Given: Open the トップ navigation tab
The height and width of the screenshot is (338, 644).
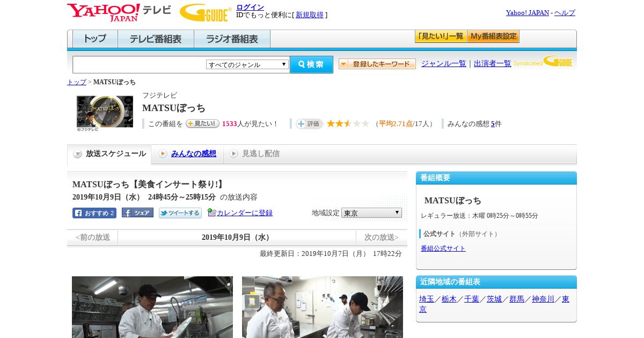Looking at the screenshot, I should click(95, 39).
